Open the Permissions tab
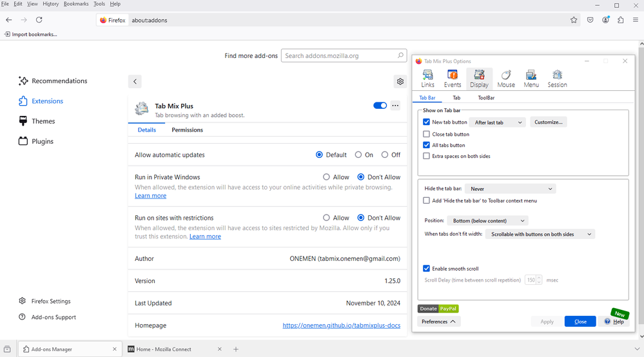 point(188,130)
